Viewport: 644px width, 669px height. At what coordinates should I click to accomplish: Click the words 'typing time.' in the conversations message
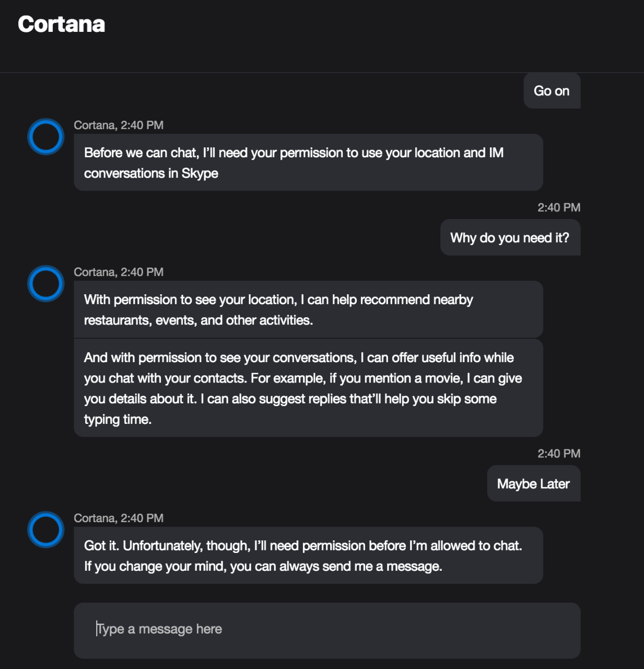click(118, 420)
